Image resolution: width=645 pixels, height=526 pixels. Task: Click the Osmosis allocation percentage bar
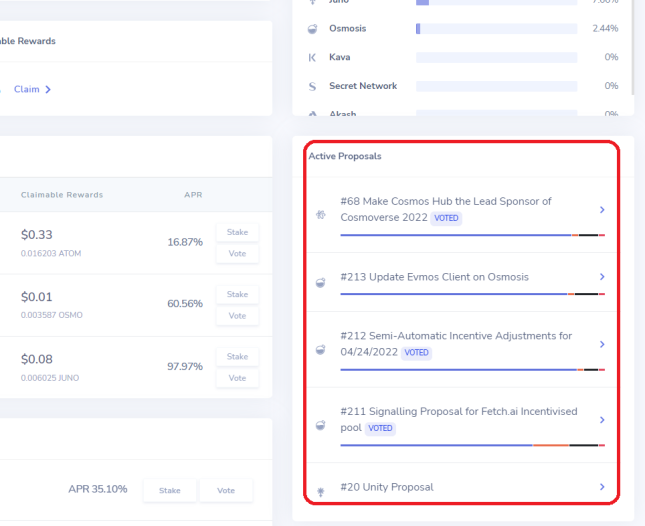(x=497, y=29)
